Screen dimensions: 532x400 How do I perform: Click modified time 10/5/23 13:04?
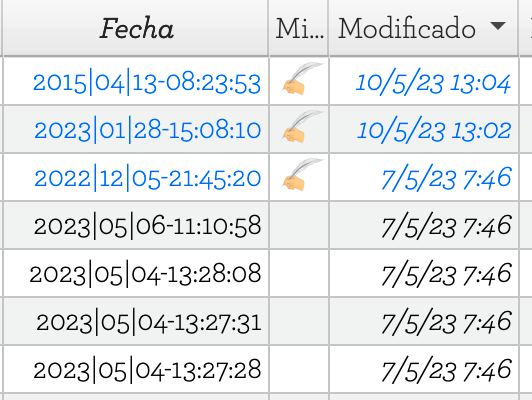click(x=433, y=83)
